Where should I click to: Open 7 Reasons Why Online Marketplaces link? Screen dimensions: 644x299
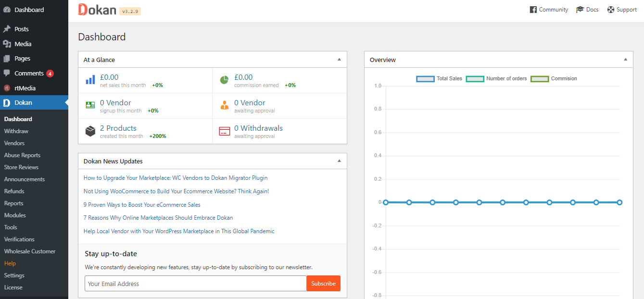pyautogui.click(x=158, y=218)
